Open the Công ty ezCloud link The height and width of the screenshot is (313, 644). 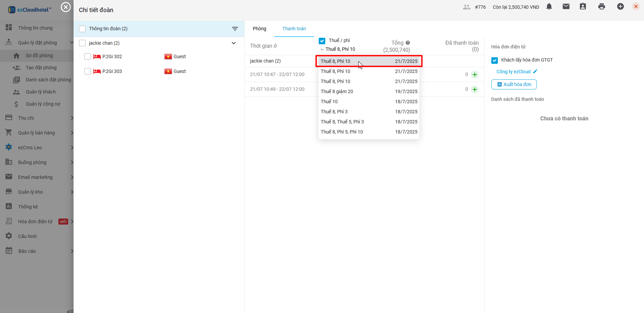click(x=513, y=72)
